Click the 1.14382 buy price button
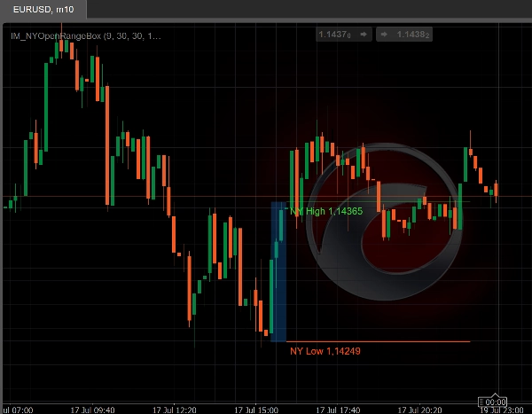 click(404, 35)
